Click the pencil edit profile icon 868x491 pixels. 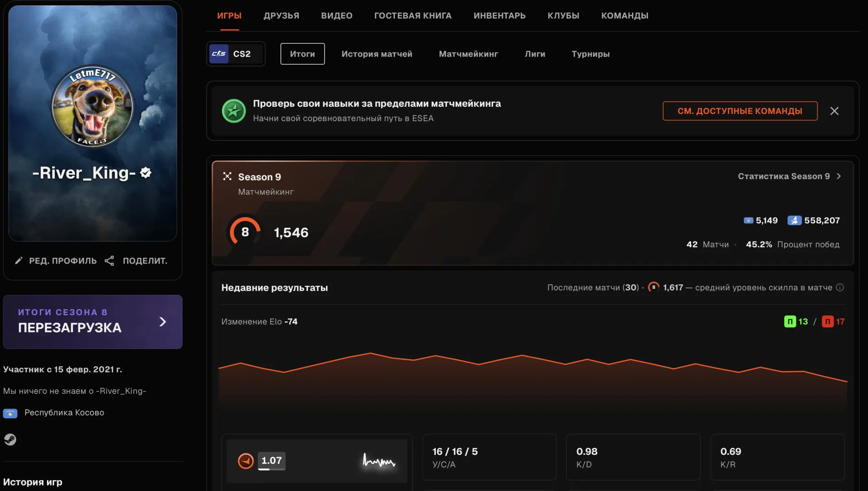pos(19,260)
